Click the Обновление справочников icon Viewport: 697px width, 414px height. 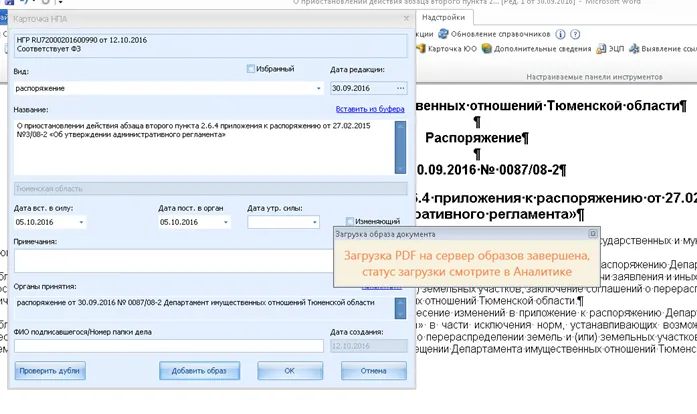click(443, 34)
